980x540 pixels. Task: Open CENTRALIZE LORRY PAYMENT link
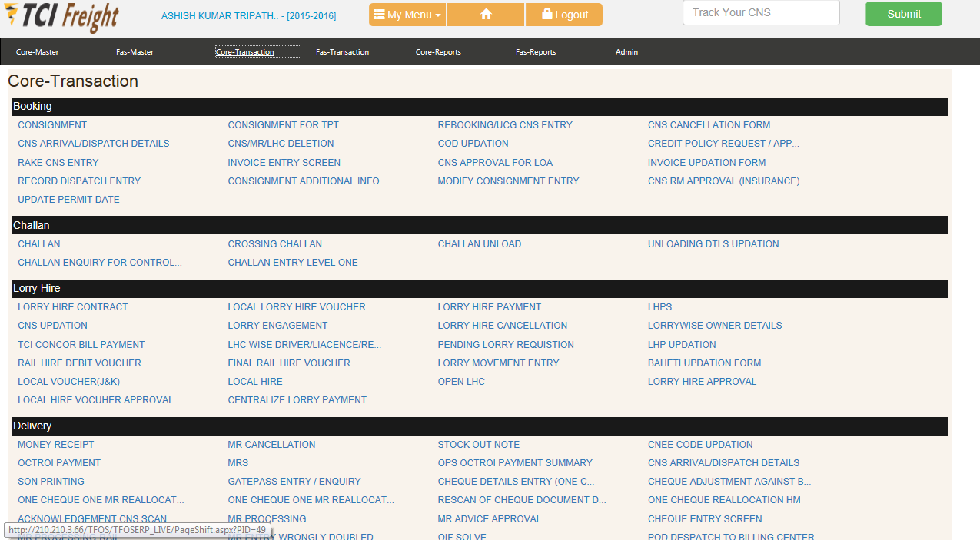coord(297,400)
